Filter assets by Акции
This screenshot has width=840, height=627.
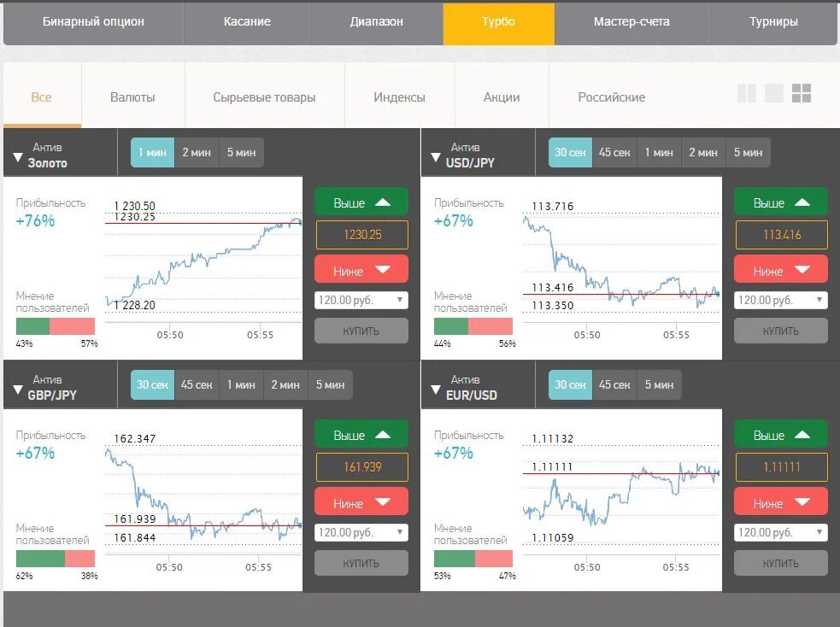coord(502,97)
